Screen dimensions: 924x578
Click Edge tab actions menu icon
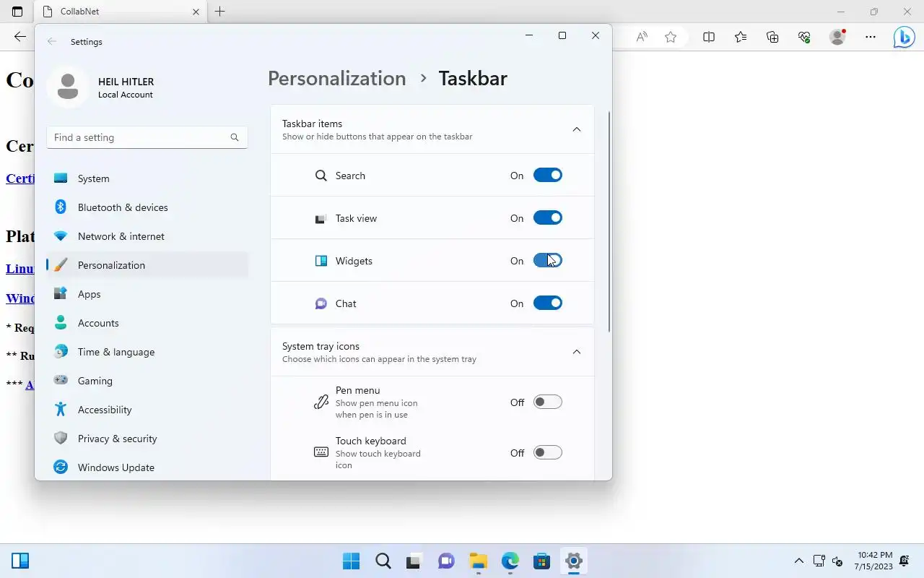tap(17, 12)
